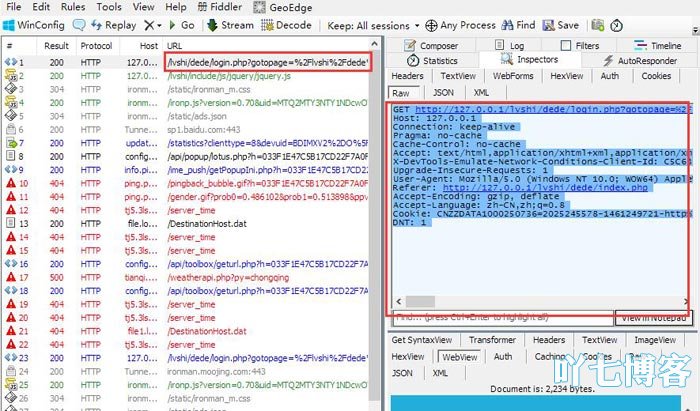700x411 pixels.
Task: Select session 1 by its icon
Action: [x=10, y=62]
